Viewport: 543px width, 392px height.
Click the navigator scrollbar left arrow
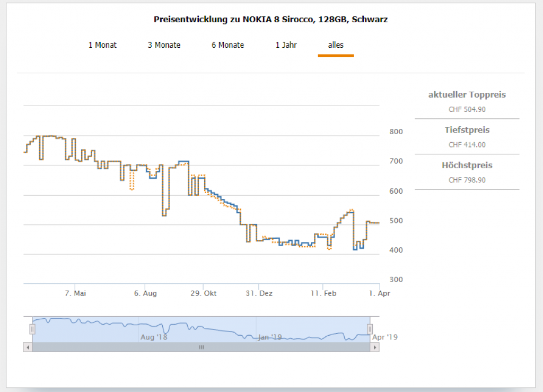[x=28, y=347]
